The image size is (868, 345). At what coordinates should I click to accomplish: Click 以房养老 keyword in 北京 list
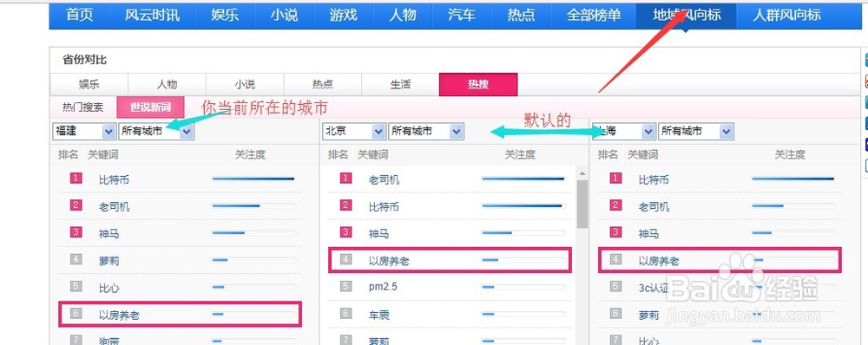(x=389, y=261)
